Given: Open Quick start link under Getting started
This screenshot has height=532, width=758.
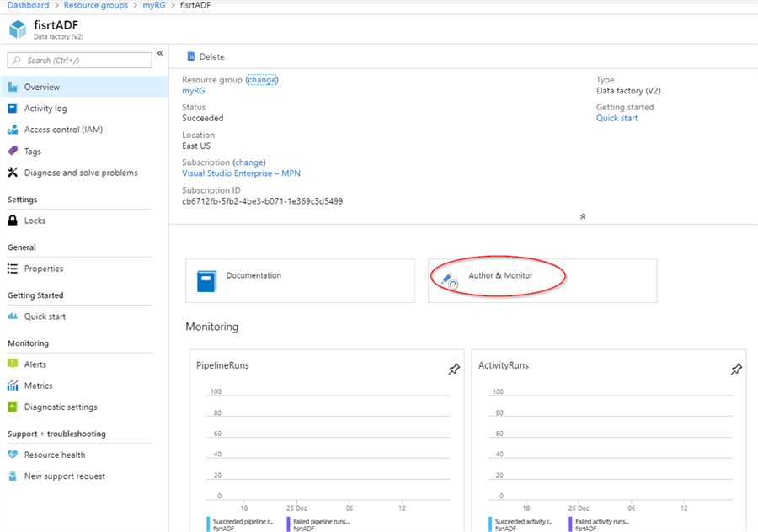Looking at the screenshot, I should pyautogui.click(x=617, y=118).
